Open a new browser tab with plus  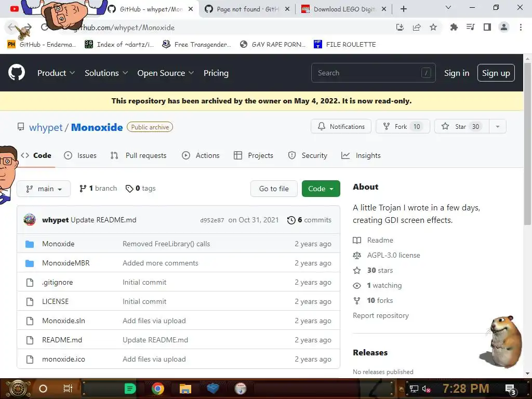(x=403, y=9)
